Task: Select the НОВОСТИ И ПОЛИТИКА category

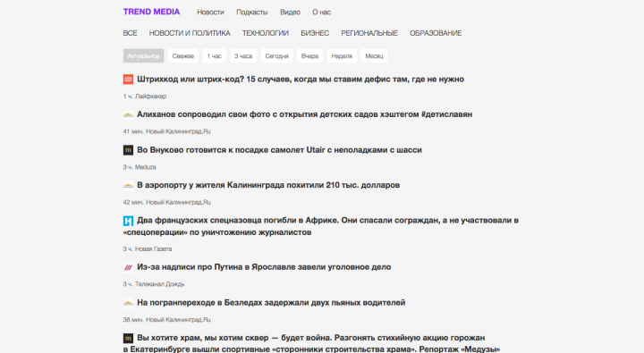Action: [190, 33]
